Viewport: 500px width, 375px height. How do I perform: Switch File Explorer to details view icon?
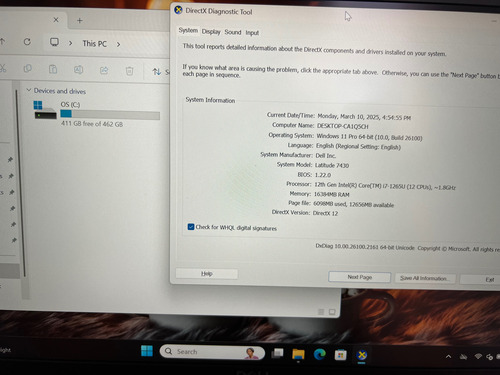pos(321,312)
